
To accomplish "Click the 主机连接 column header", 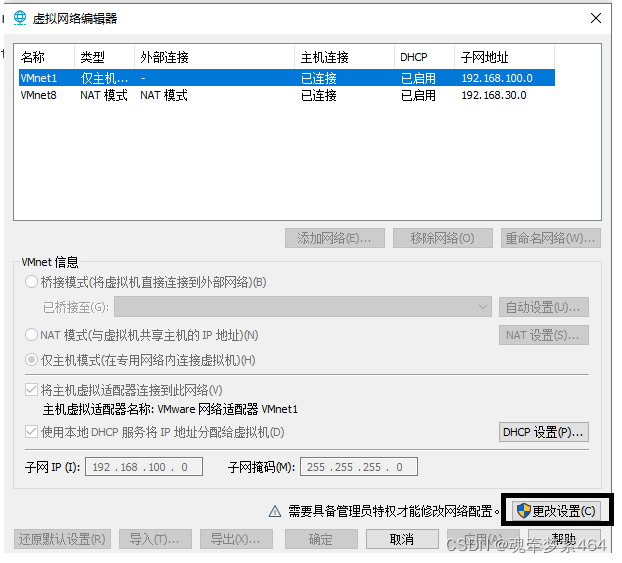I will click(344, 57).
